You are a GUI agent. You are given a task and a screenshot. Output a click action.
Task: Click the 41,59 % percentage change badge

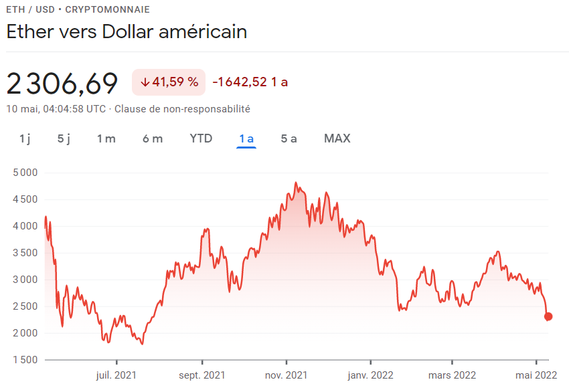pyautogui.click(x=169, y=82)
